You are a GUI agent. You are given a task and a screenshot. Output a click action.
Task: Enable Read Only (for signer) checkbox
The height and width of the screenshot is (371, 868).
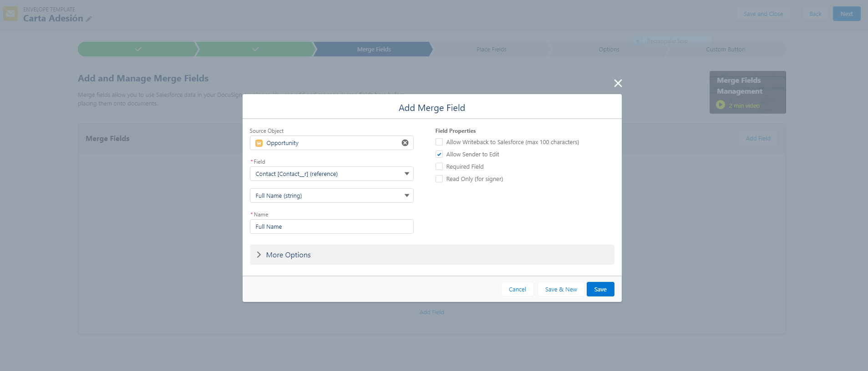(439, 179)
